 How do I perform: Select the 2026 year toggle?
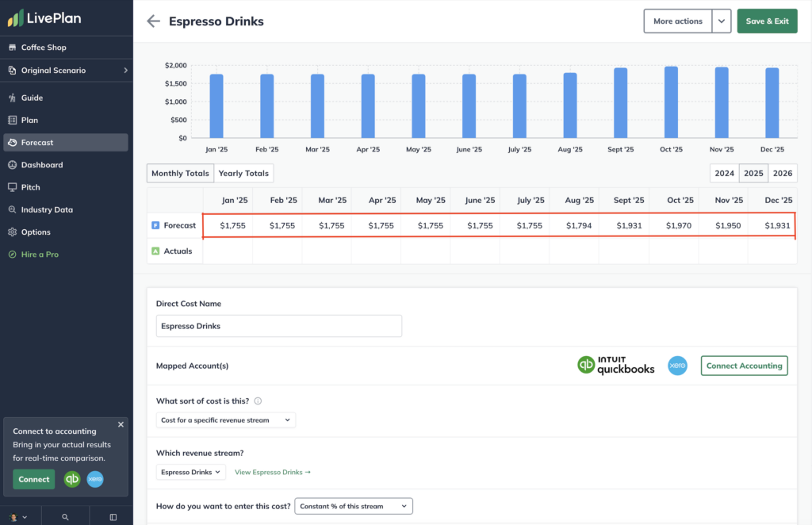(x=782, y=173)
